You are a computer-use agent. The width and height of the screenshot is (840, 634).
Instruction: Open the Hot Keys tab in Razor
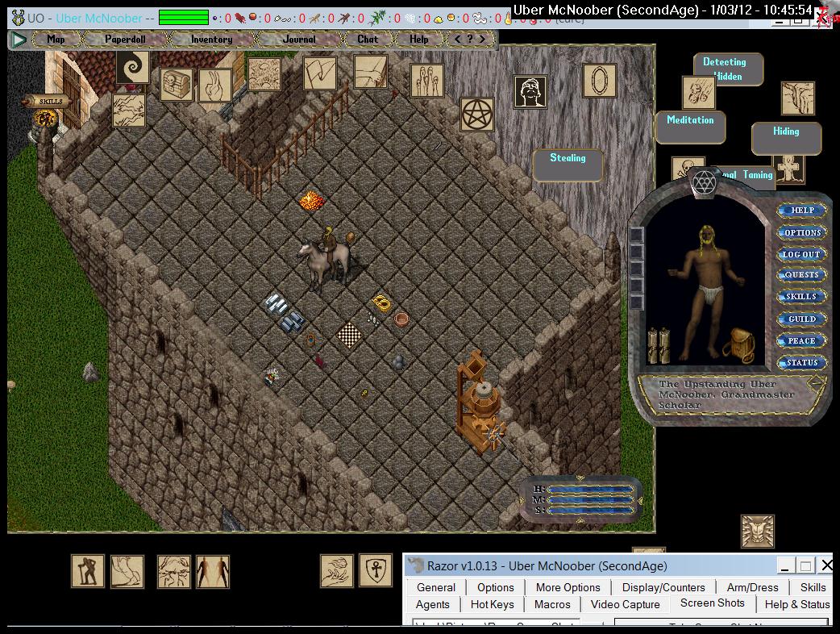492,604
